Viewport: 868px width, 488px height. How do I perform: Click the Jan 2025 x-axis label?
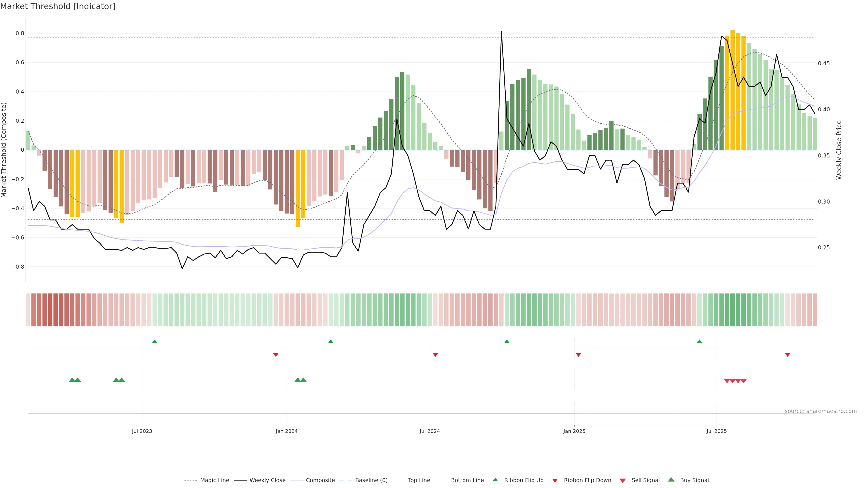[574, 431]
